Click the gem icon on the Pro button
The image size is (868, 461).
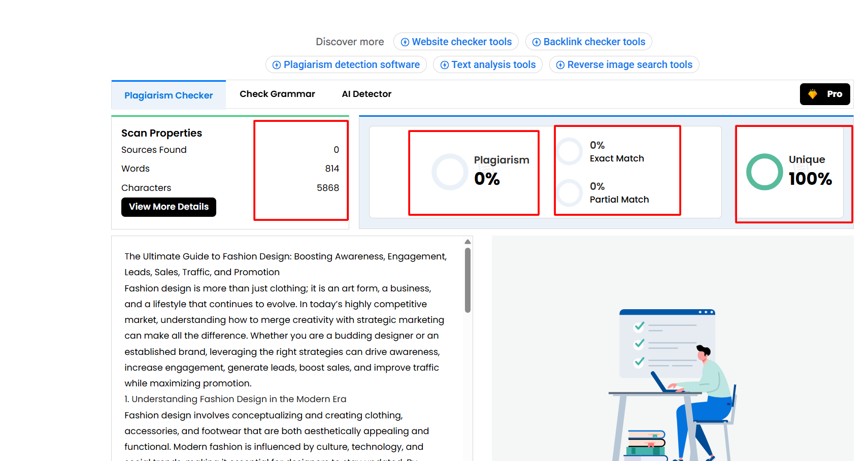[813, 94]
